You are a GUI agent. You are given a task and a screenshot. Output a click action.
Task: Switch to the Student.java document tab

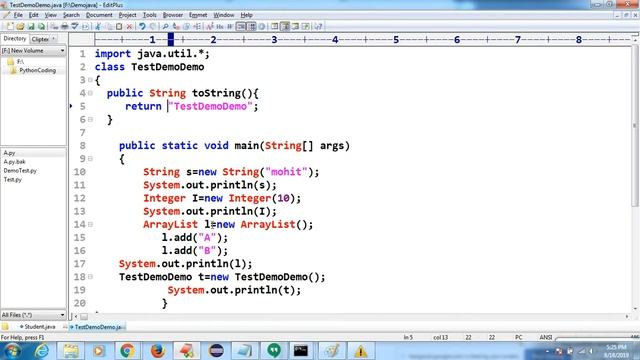coord(37,327)
